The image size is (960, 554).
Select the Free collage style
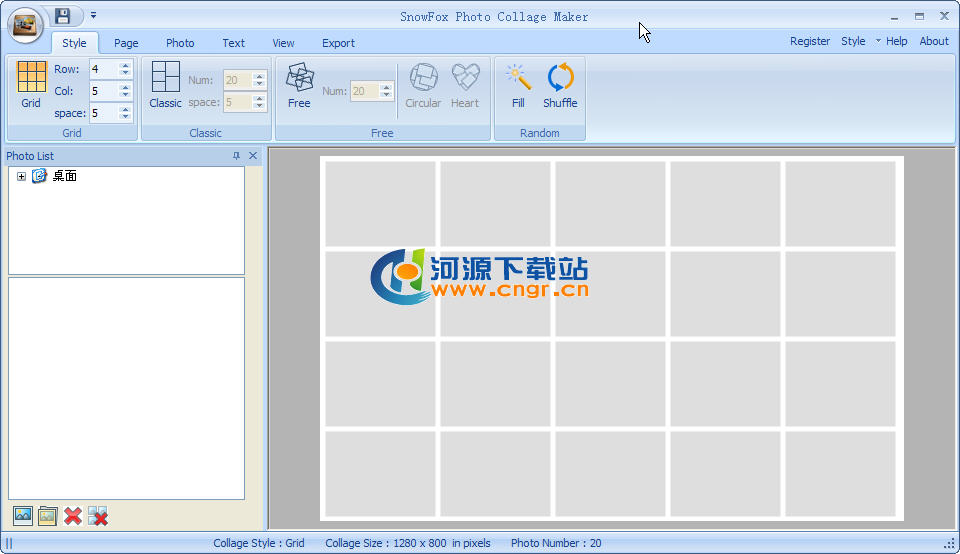click(299, 85)
